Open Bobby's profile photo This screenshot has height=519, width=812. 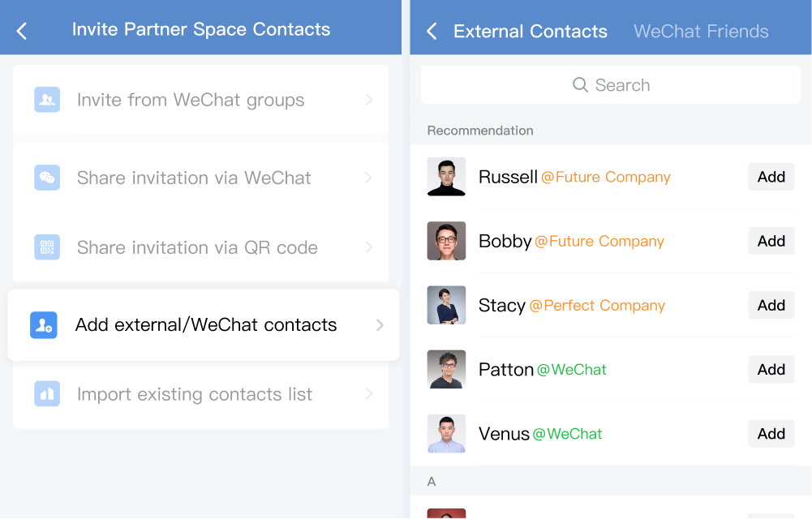446,241
